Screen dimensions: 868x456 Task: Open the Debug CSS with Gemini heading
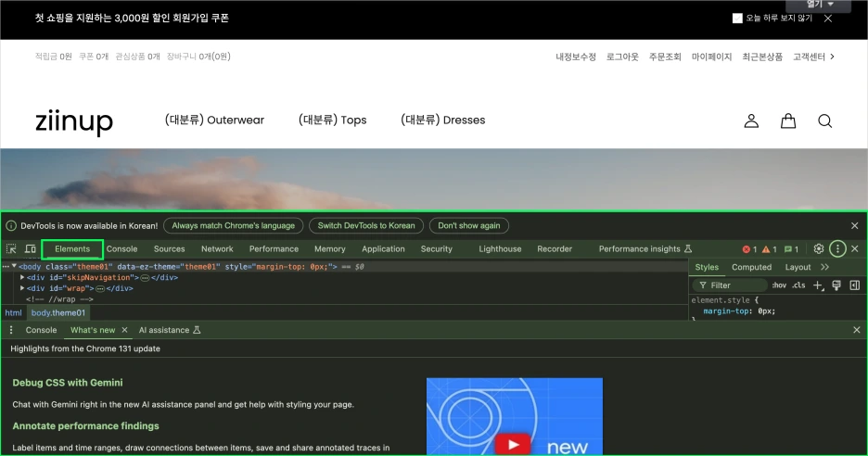tap(68, 383)
